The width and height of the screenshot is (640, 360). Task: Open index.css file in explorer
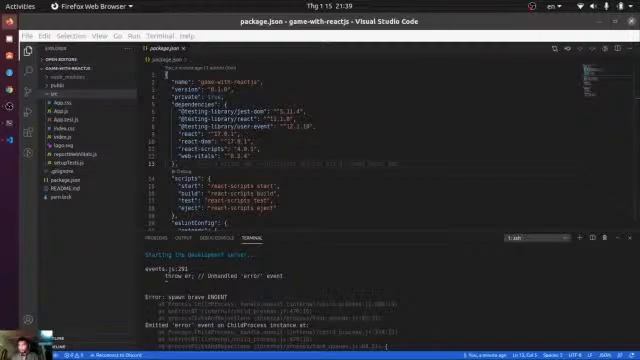(x=64, y=129)
